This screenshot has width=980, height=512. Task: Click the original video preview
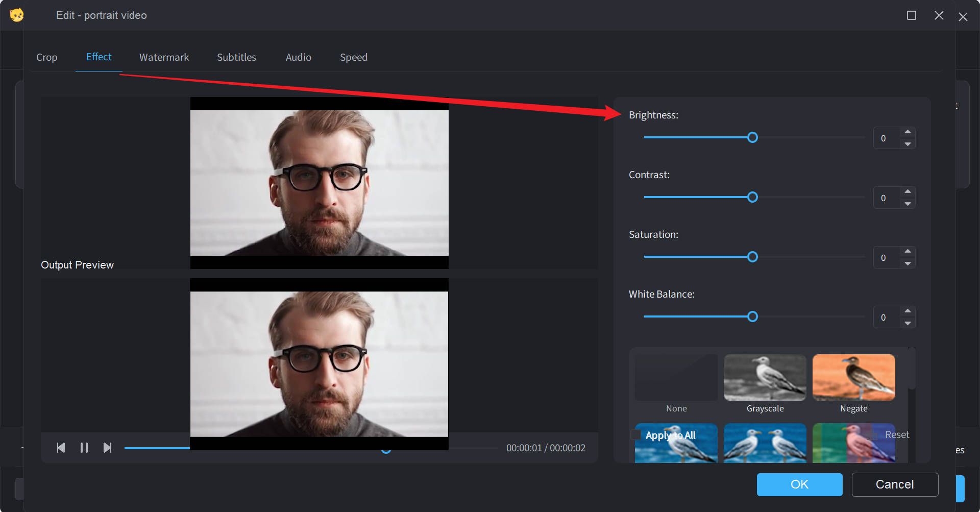320,183
